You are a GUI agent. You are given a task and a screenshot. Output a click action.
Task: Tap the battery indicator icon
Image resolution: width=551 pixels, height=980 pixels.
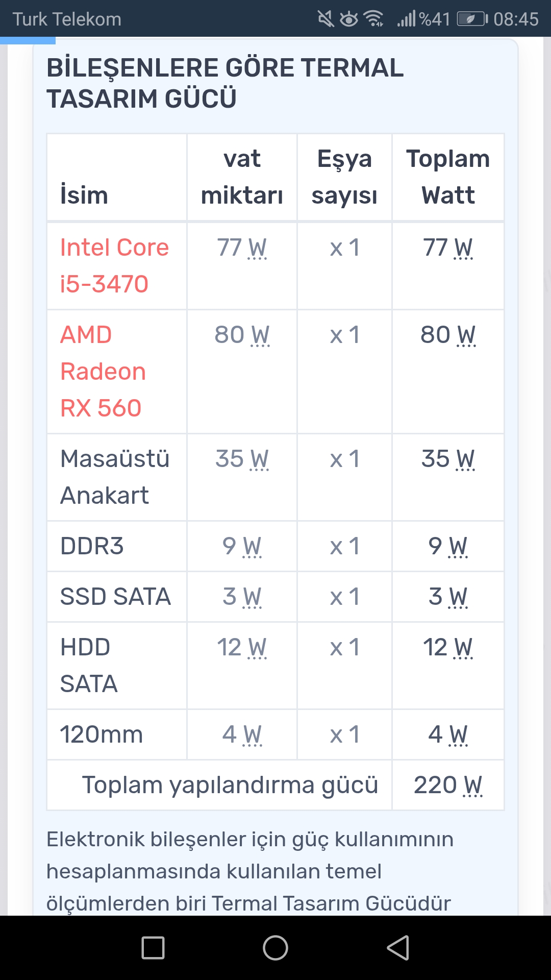coord(472,19)
